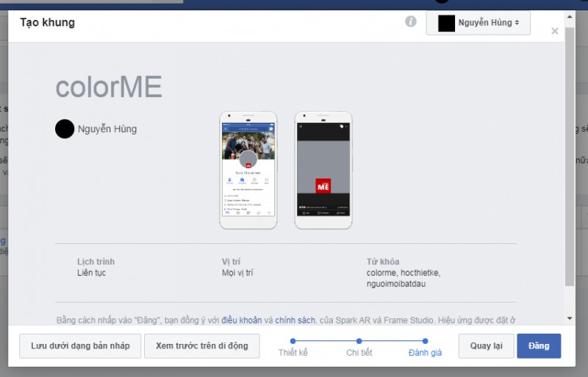Click the scrollbar down arrow
Image resolution: width=588 pixels, height=377 pixels.
(570, 318)
